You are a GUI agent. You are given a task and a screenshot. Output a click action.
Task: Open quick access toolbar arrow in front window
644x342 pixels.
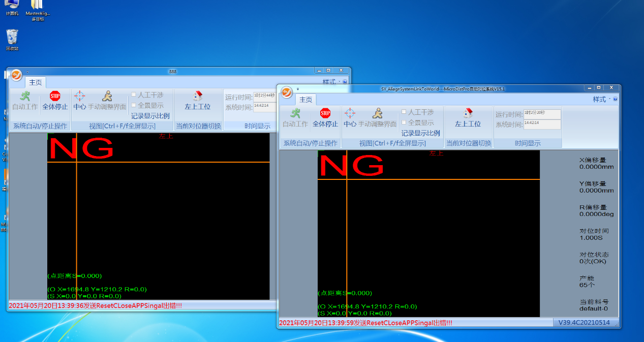(x=298, y=89)
